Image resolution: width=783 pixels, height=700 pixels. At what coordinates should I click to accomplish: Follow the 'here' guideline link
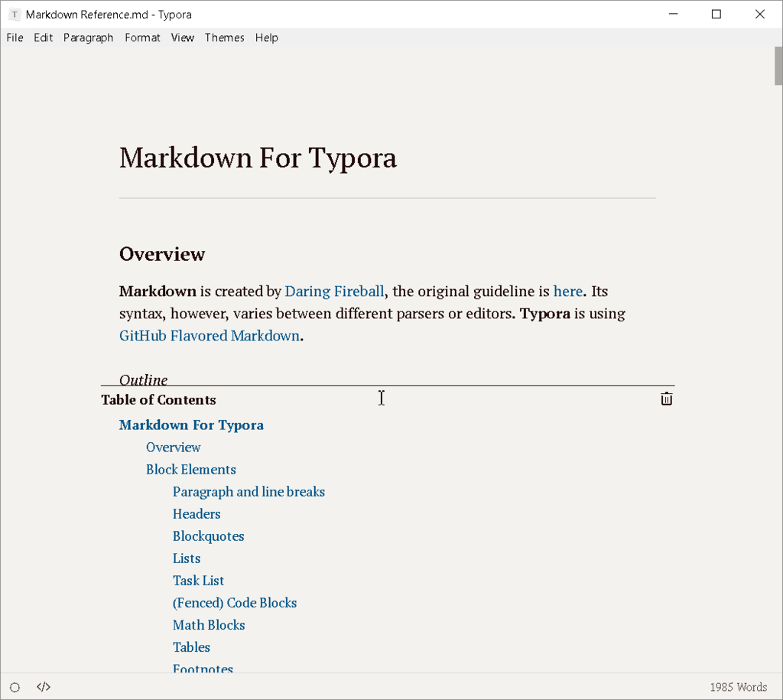[568, 291]
